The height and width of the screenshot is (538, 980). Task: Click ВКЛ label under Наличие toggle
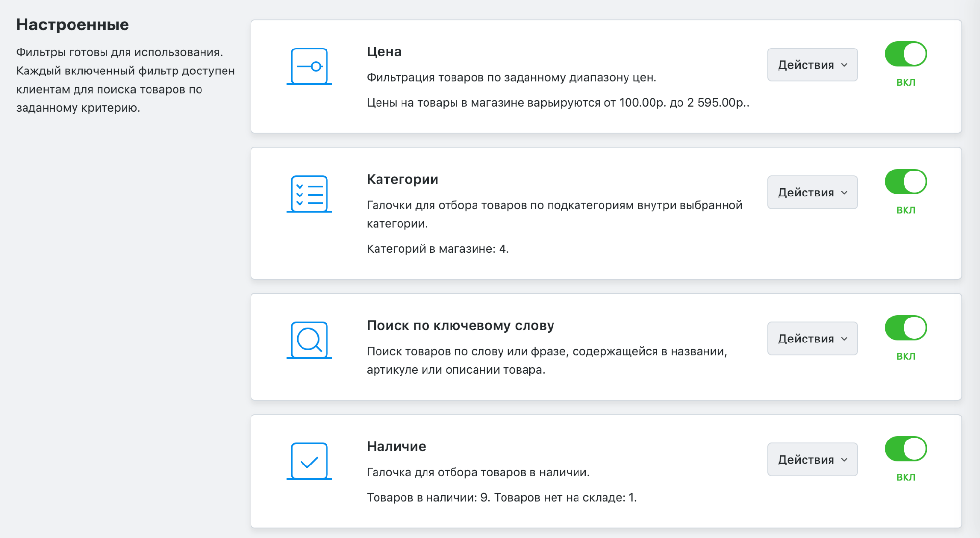905,477
